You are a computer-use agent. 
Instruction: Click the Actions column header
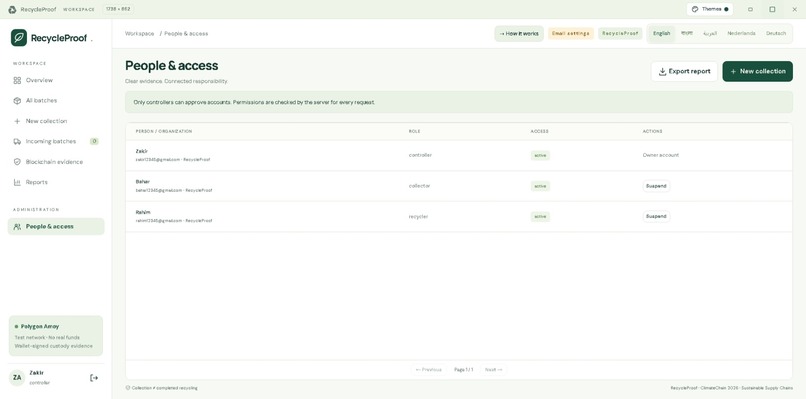[652, 132]
